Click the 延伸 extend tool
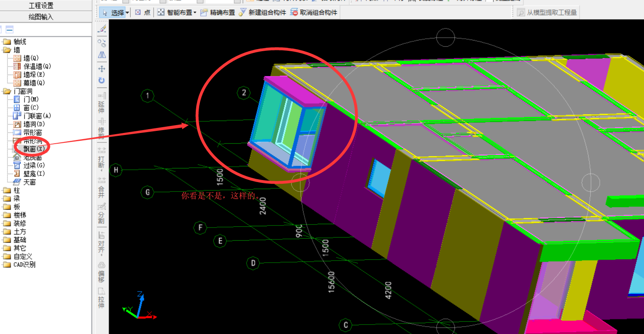 click(102, 103)
